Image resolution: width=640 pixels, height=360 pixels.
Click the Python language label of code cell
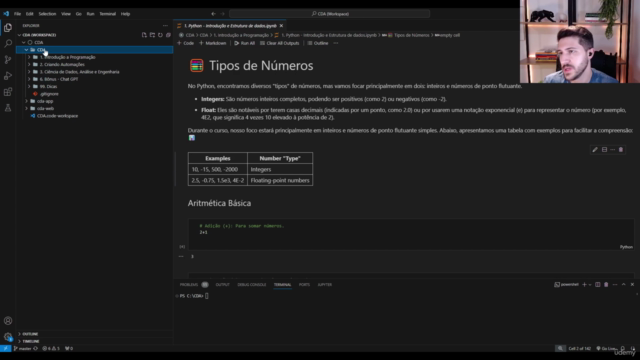(626, 247)
